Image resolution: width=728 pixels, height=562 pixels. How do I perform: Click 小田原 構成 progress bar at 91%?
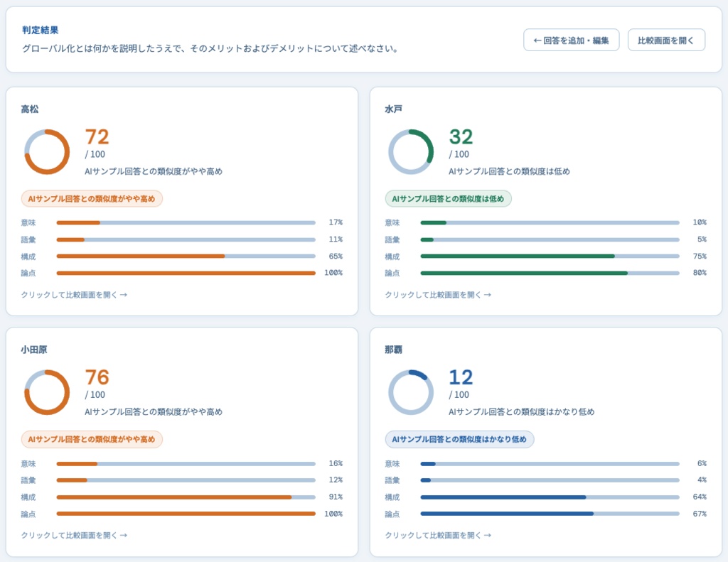[186, 497]
